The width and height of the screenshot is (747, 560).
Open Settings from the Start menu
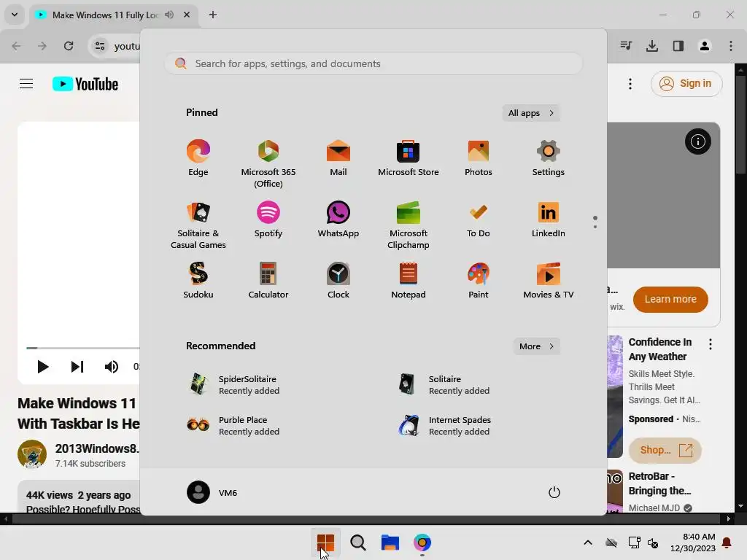point(549,158)
